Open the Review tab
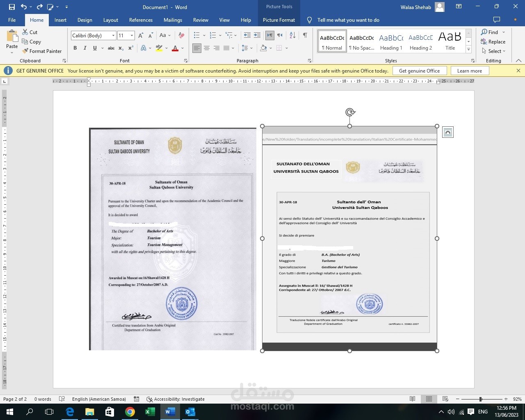525x420 pixels. click(201, 20)
